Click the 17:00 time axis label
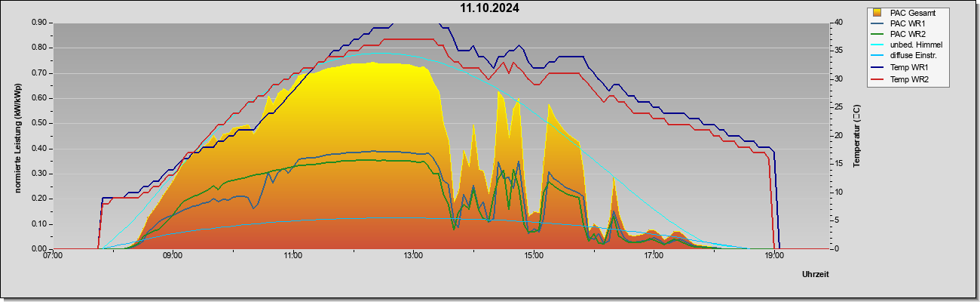 (654, 256)
